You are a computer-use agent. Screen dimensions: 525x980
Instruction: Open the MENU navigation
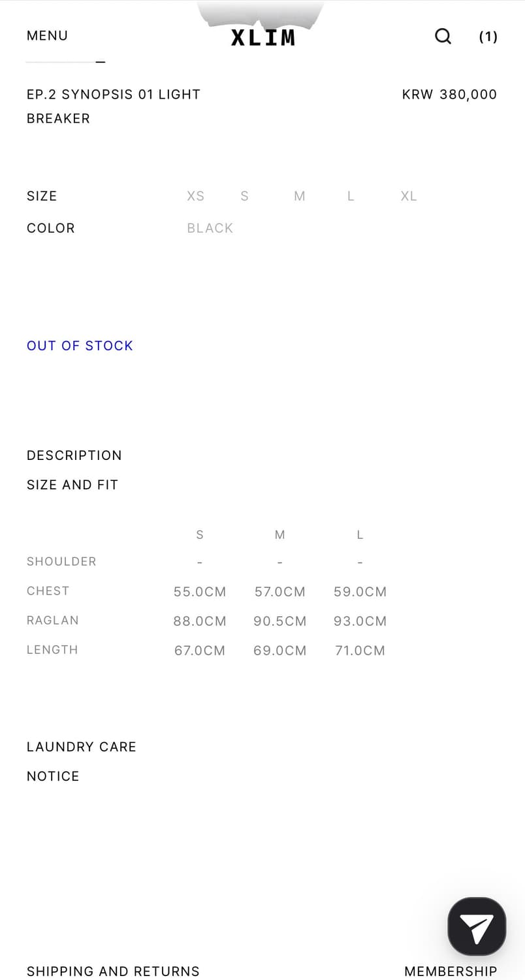[x=47, y=36]
